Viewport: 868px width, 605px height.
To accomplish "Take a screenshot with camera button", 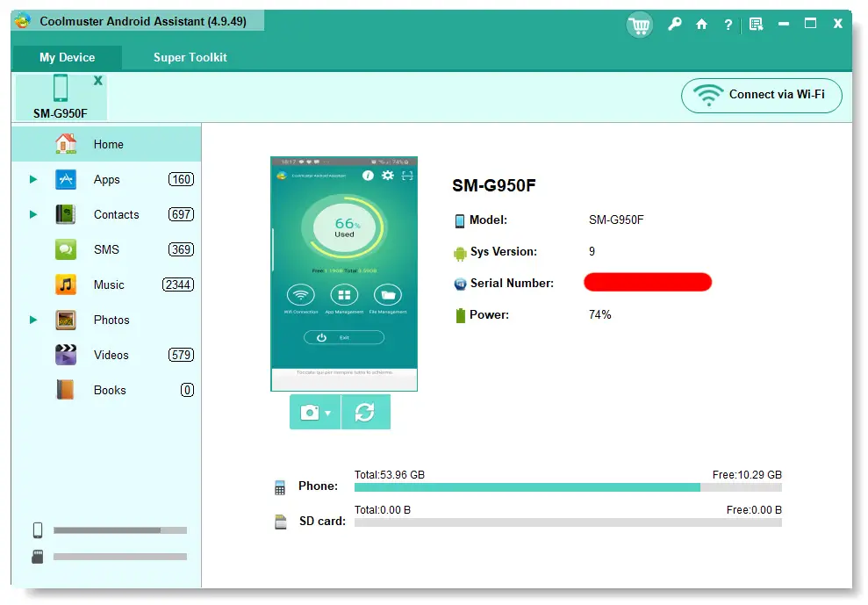I will [310, 412].
